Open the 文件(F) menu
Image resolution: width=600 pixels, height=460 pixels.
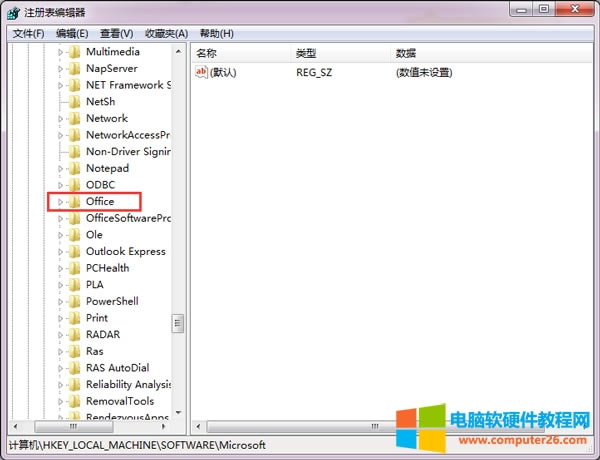(x=28, y=34)
